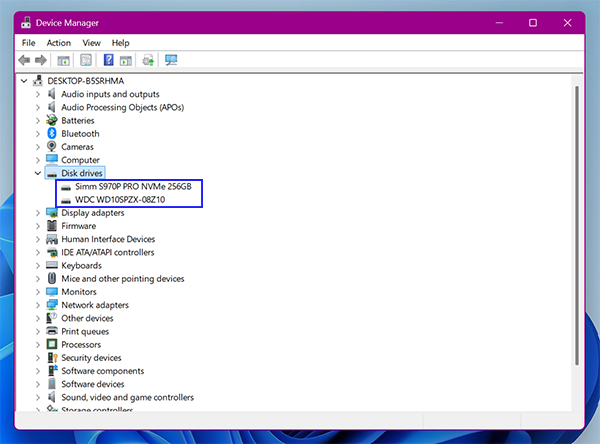
Task: Select the Software devices label
Action: click(93, 384)
